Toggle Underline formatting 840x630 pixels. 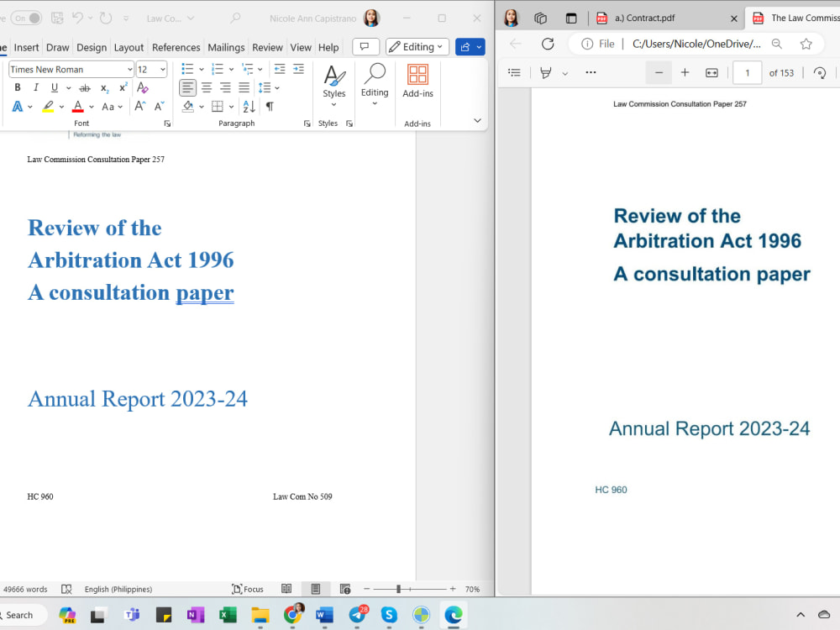pyautogui.click(x=54, y=87)
